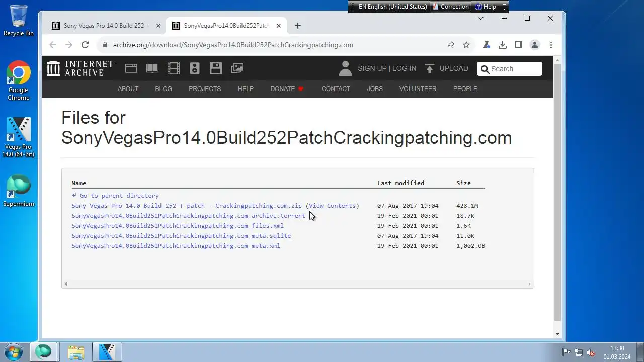Click the file list right scroll arrow
Viewport: 644px width, 362px height.
pos(529,284)
